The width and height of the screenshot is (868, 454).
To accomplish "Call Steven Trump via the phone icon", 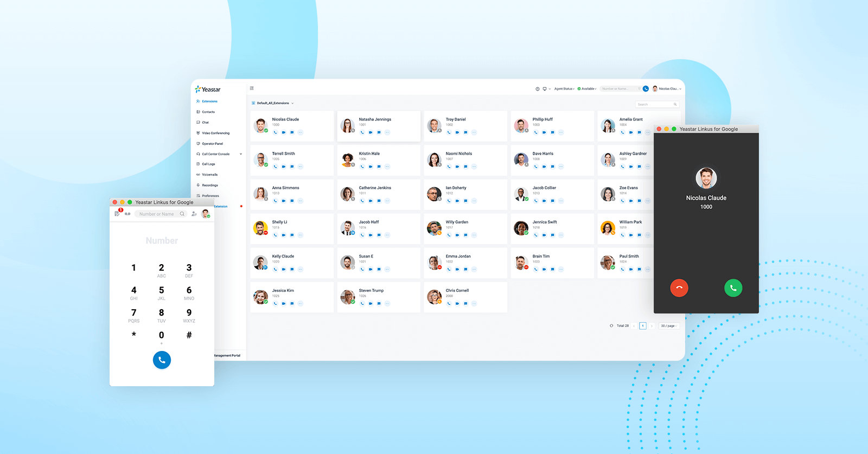I will tap(362, 303).
